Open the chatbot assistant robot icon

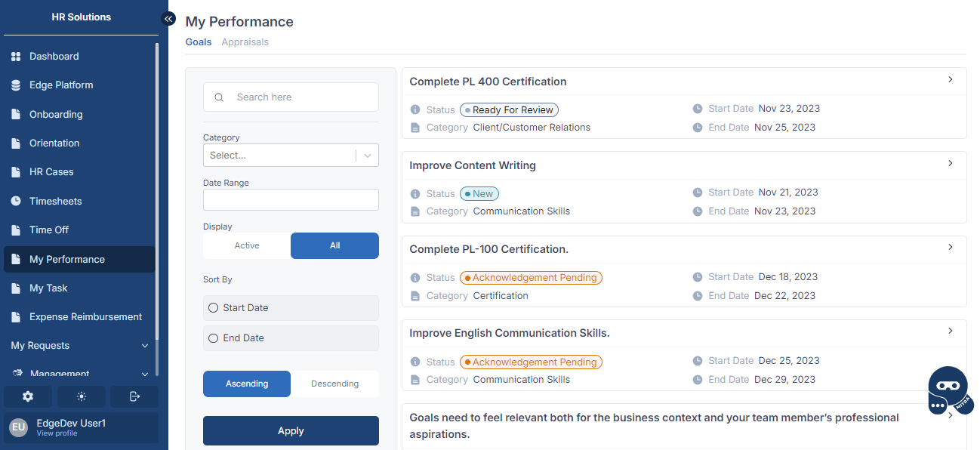pos(948,390)
